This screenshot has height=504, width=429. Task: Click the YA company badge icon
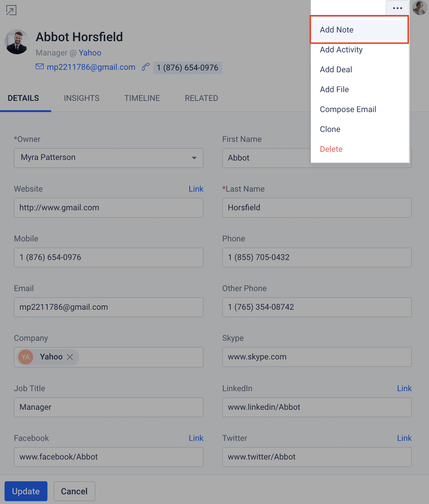26,357
